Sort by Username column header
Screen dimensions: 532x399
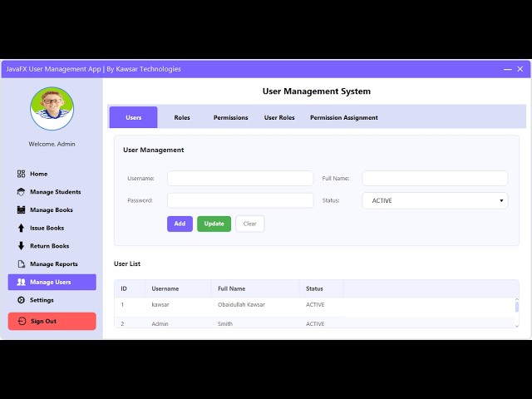coord(178,288)
